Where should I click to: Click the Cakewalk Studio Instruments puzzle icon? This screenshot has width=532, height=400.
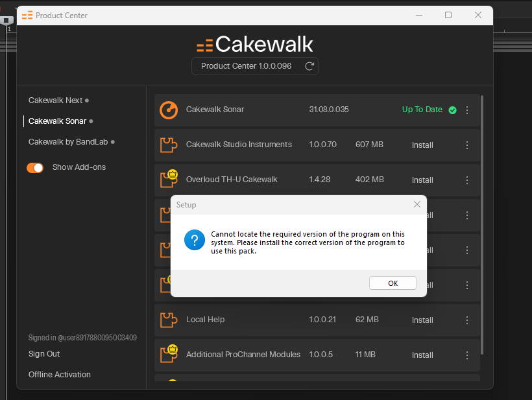(169, 145)
